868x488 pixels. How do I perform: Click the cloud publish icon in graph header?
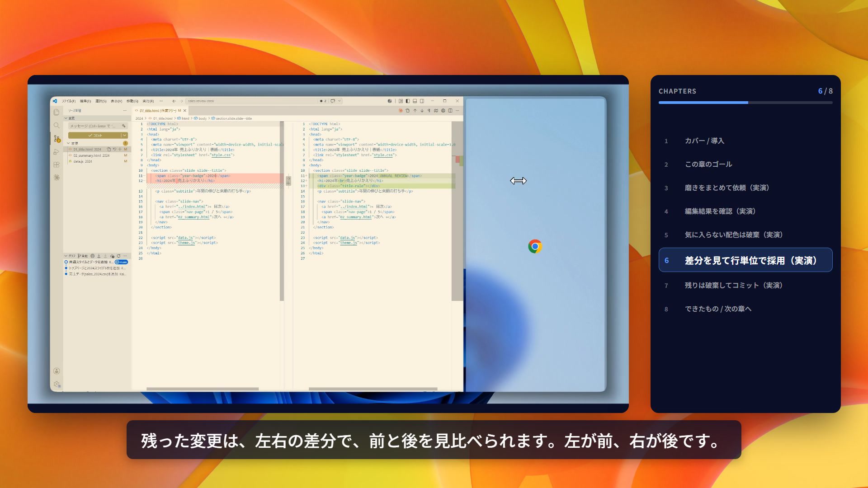point(112,256)
